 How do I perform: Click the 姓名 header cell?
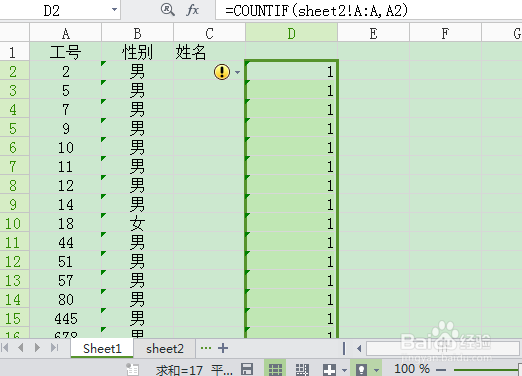(209, 52)
